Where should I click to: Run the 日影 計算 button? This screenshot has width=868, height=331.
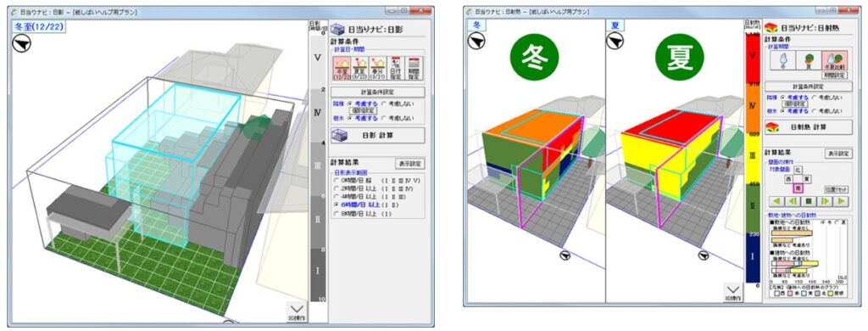pyautogui.click(x=377, y=136)
